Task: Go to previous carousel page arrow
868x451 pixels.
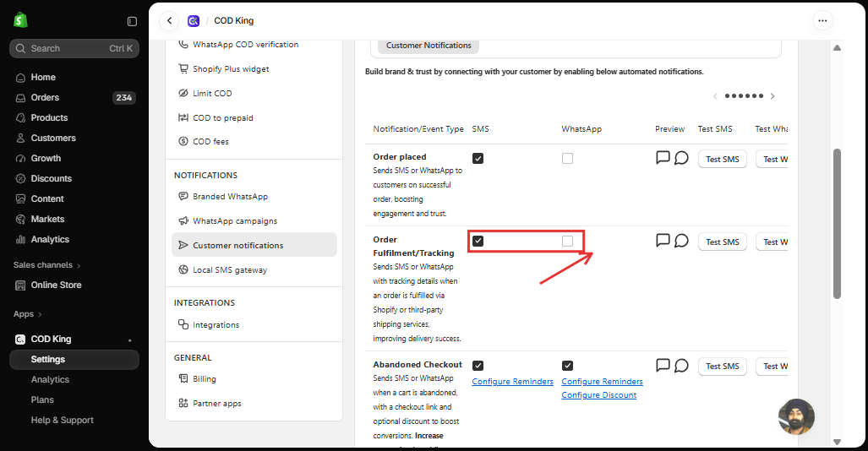Action: (715, 96)
